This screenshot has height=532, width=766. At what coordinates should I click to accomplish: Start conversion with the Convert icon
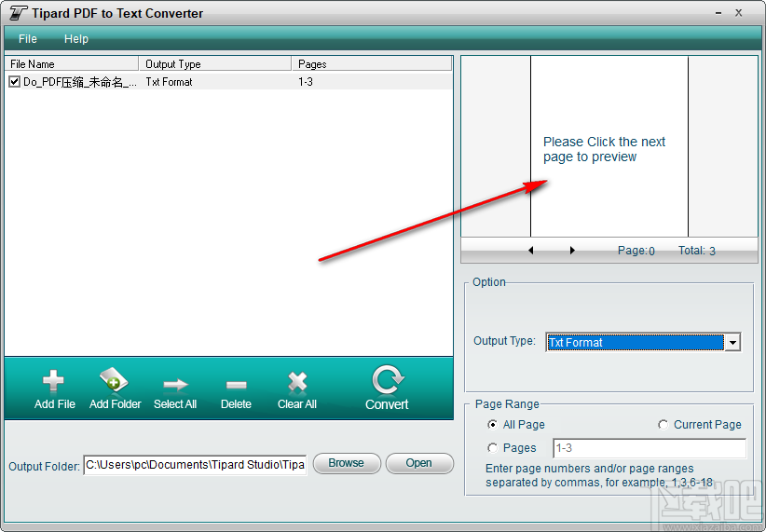point(388,379)
